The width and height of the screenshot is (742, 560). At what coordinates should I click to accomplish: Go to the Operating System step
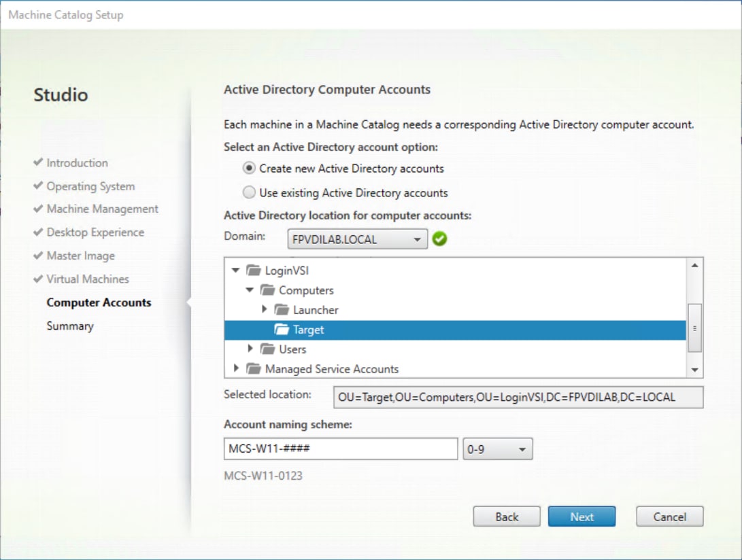(x=91, y=186)
